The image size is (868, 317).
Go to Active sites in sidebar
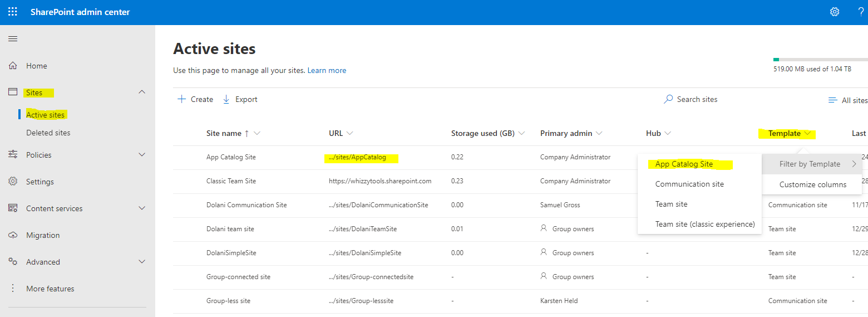click(x=46, y=115)
